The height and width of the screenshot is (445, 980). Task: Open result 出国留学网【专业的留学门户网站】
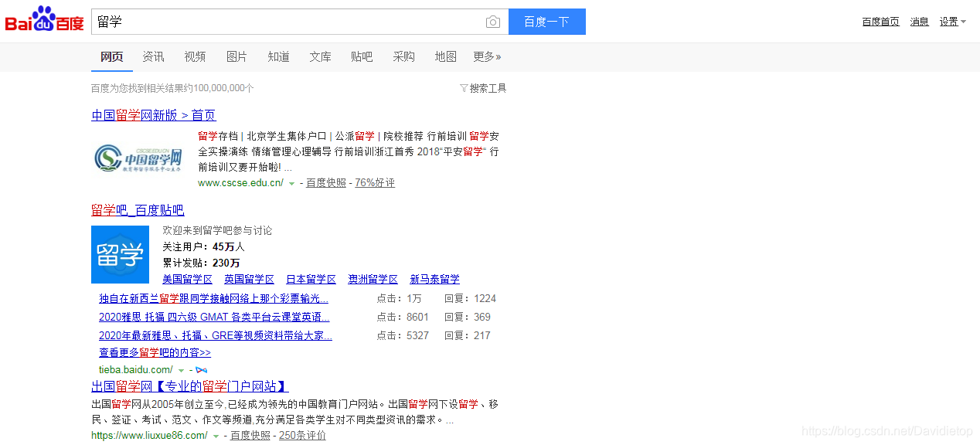[x=190, y=386]
